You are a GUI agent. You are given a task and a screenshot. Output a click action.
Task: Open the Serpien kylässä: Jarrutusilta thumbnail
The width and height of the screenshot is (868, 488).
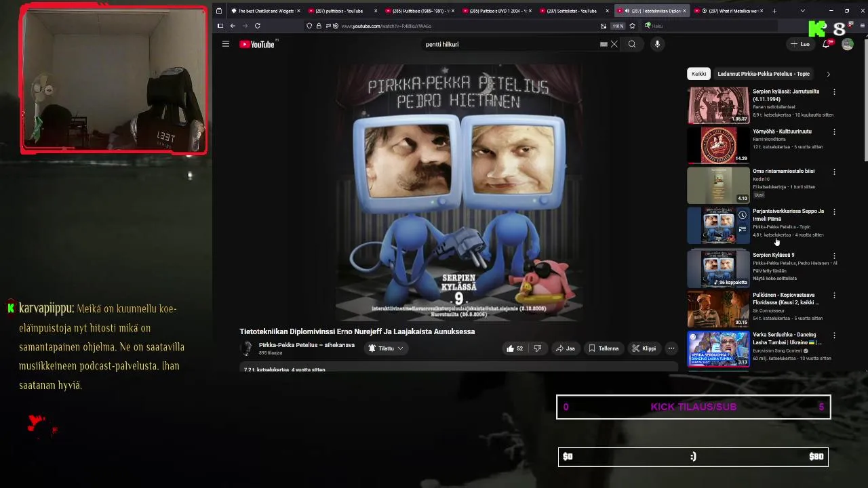pos(718,105)
